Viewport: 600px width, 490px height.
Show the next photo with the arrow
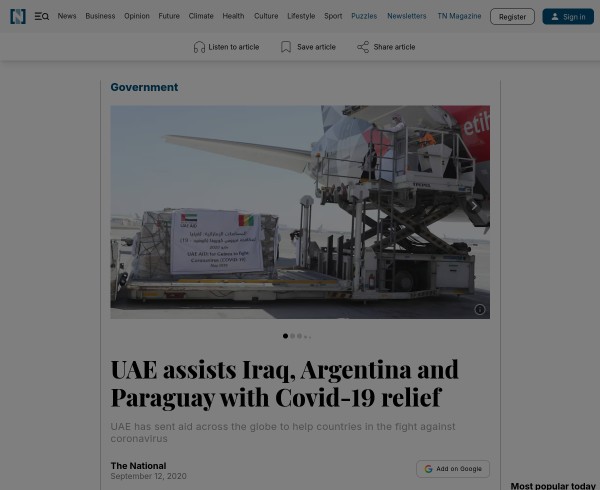pyautogui.click(x=474, y=206)
